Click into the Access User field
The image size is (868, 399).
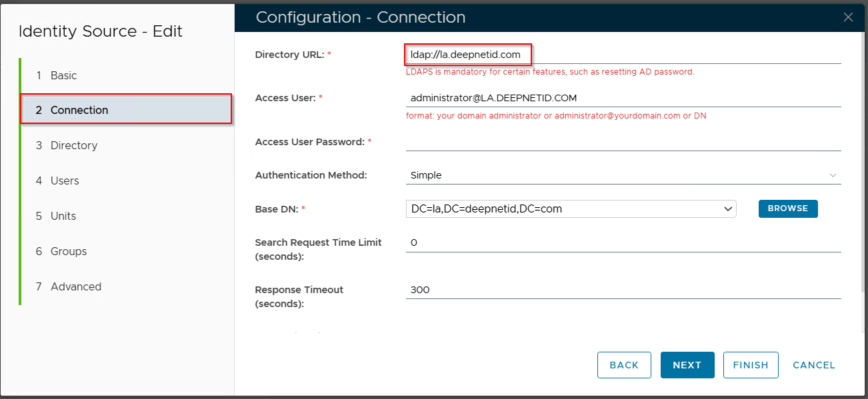[x=623, y=98]
